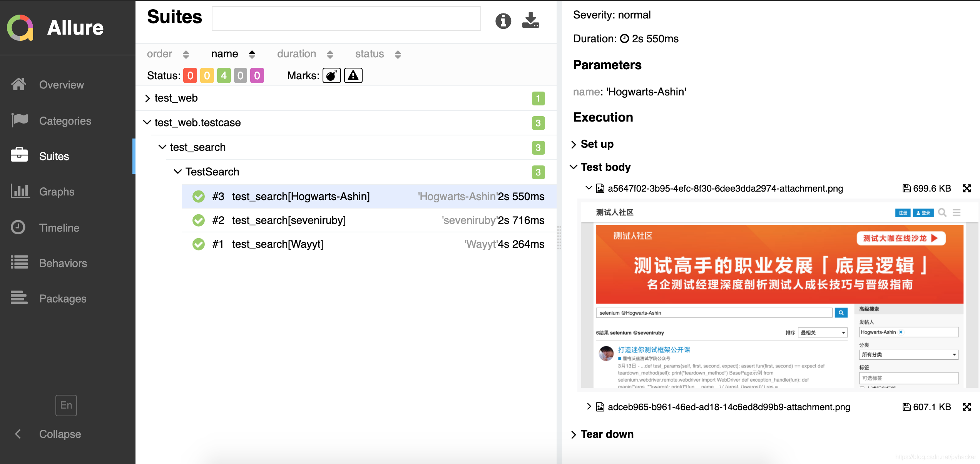Toggle the new-failed warning mark filter
The height and width of the screenshot is (464, 980).
tap(353, 76)
